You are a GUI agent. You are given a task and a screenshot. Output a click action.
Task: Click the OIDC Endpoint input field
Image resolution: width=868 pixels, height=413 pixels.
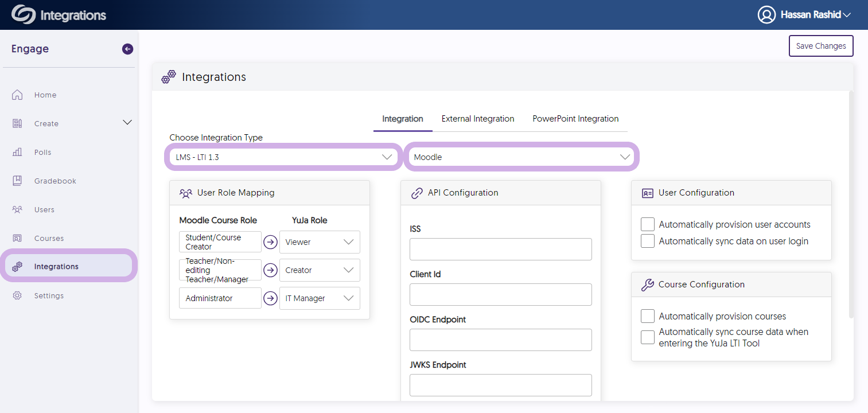(x=500, y=340)
